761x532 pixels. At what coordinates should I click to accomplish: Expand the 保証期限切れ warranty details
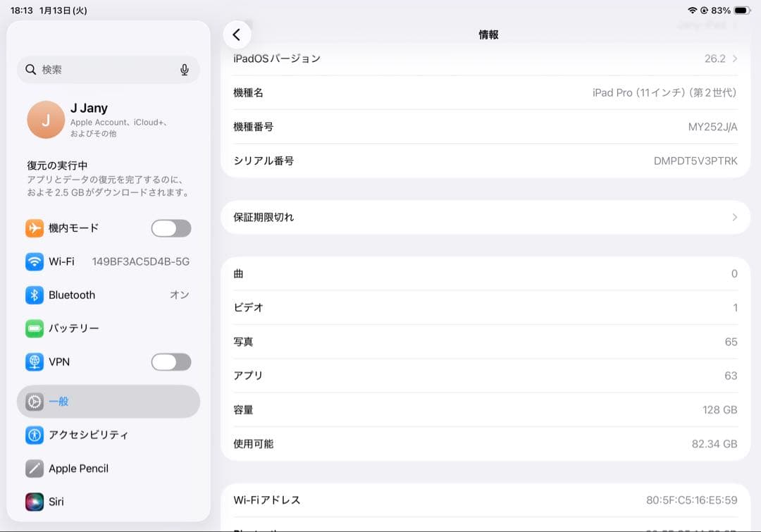coord(489,217)
